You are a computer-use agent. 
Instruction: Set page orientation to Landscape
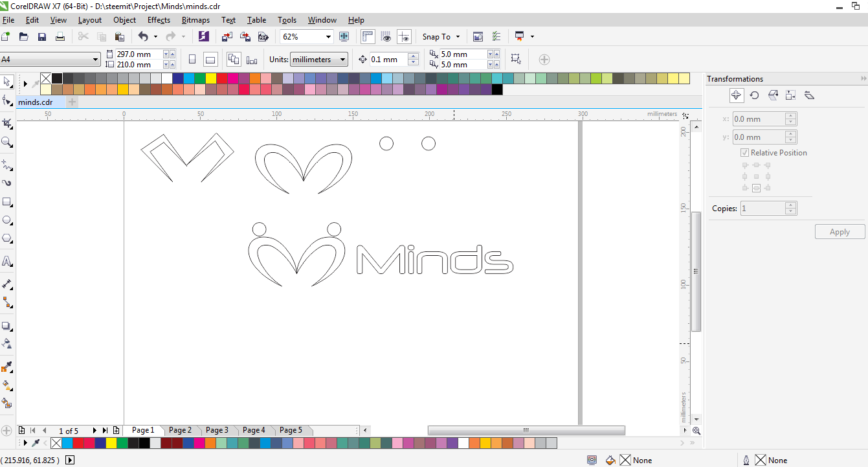210,60
